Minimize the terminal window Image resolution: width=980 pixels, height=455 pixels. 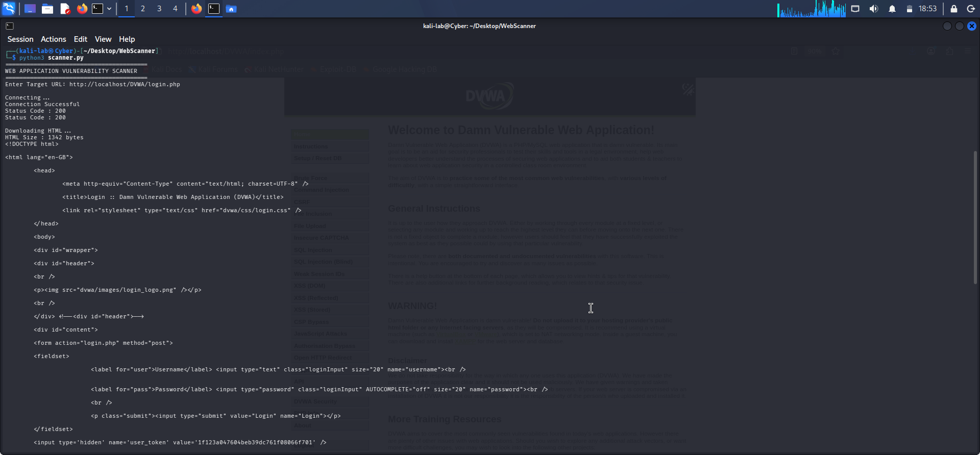(947, 26)
